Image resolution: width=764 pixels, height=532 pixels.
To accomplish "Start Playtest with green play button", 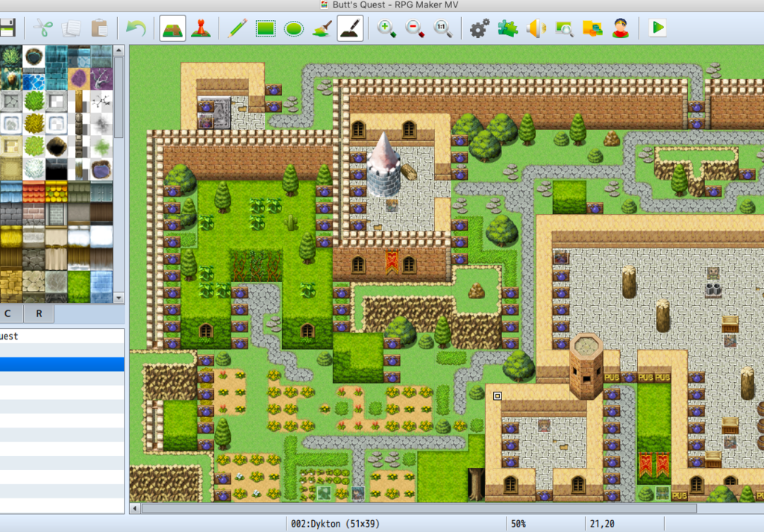I will [657, 29].
